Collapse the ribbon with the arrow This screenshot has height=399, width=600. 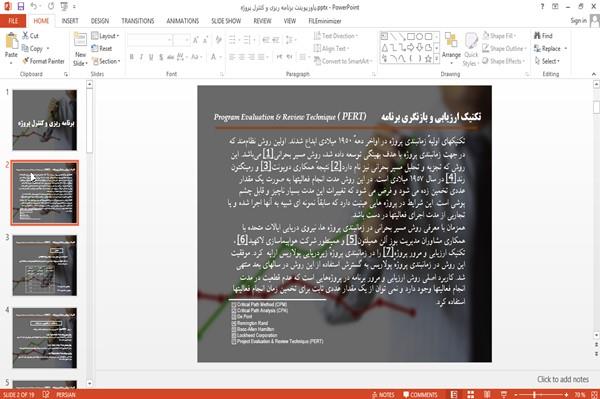click(594, 74)
